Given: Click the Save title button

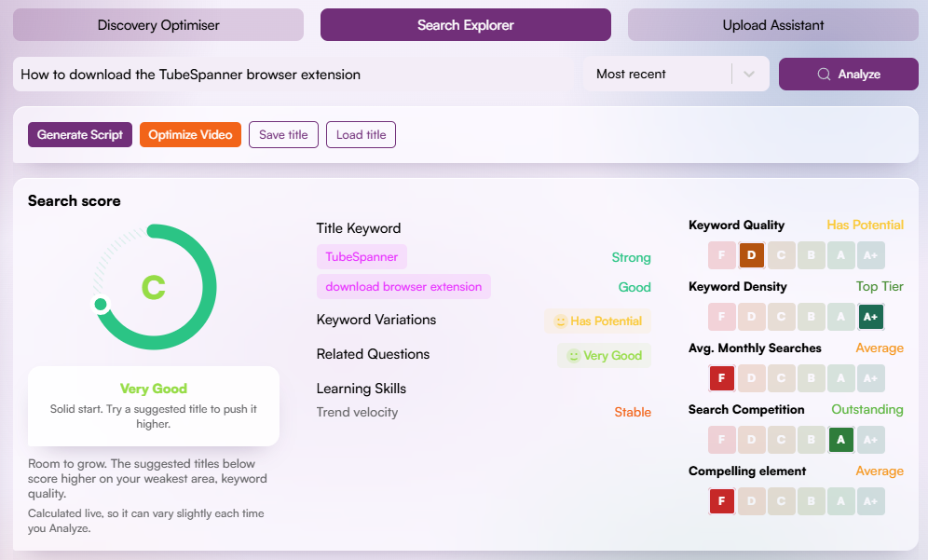Looking at the screenshot, I should point(283,134).
